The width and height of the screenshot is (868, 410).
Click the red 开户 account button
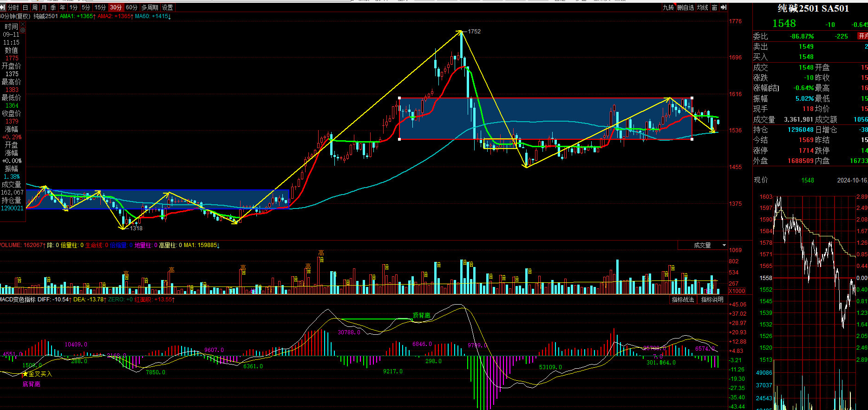[x=862, y=36]
